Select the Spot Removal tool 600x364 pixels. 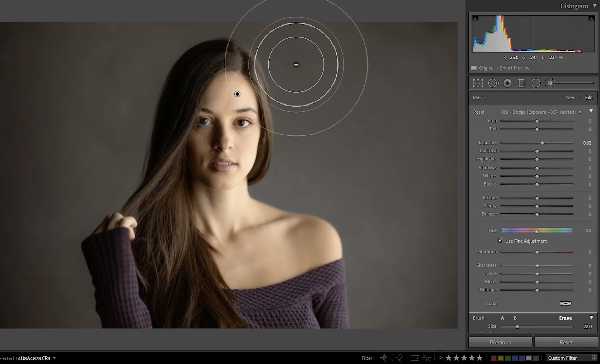point(493,83)
